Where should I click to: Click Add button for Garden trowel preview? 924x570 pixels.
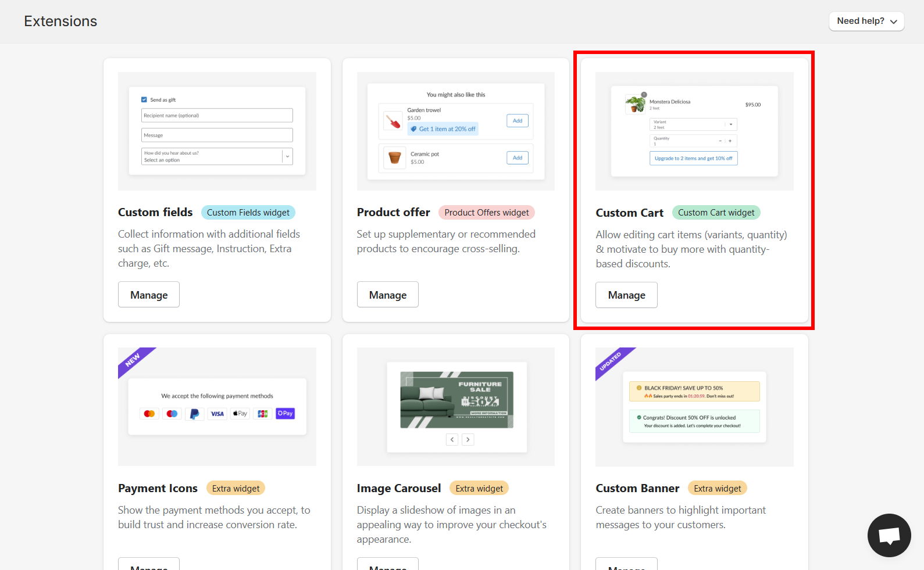point(518,121)
